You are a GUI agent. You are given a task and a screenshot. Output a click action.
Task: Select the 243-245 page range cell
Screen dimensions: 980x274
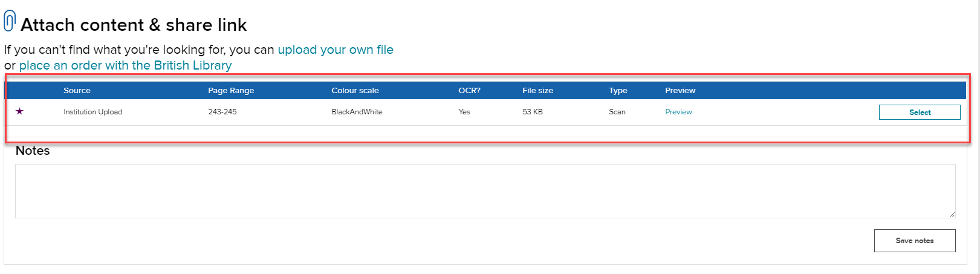pos(222,112)
